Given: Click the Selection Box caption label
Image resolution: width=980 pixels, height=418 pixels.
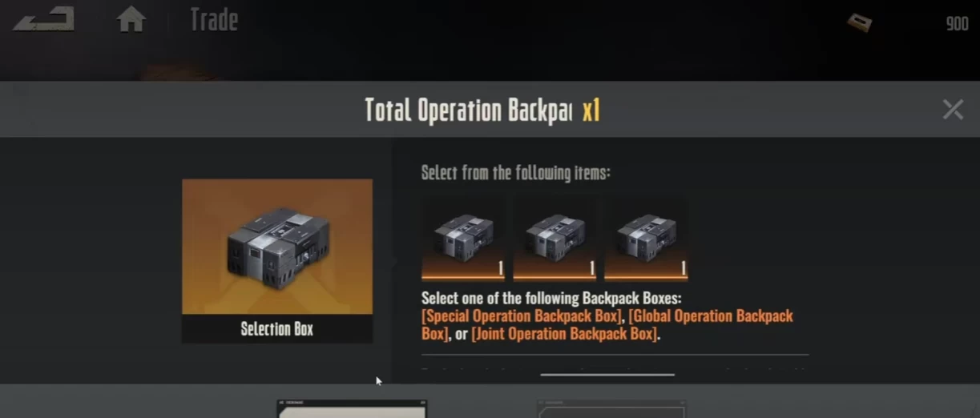Looking at the screenshot, I should tap(277, 329).
